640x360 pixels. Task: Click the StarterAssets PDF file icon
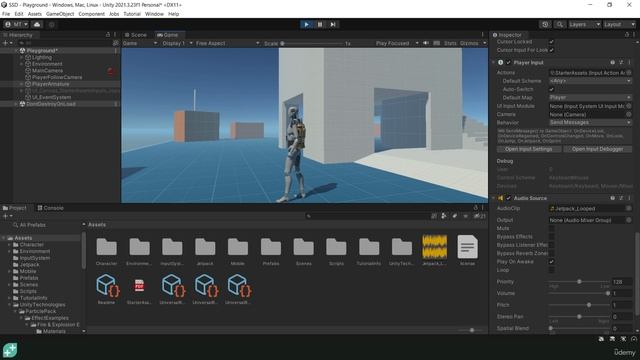click(x=139, y=285)
